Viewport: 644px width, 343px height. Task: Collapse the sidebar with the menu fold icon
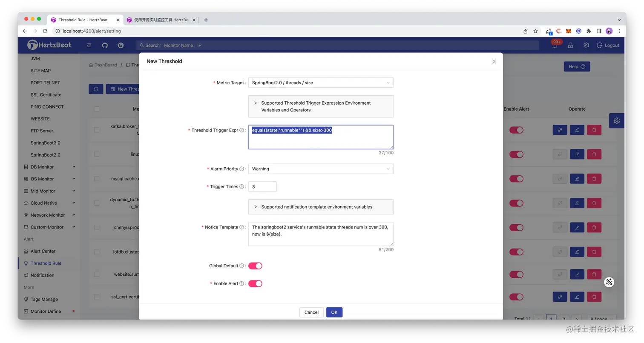[x=89, y=45]
